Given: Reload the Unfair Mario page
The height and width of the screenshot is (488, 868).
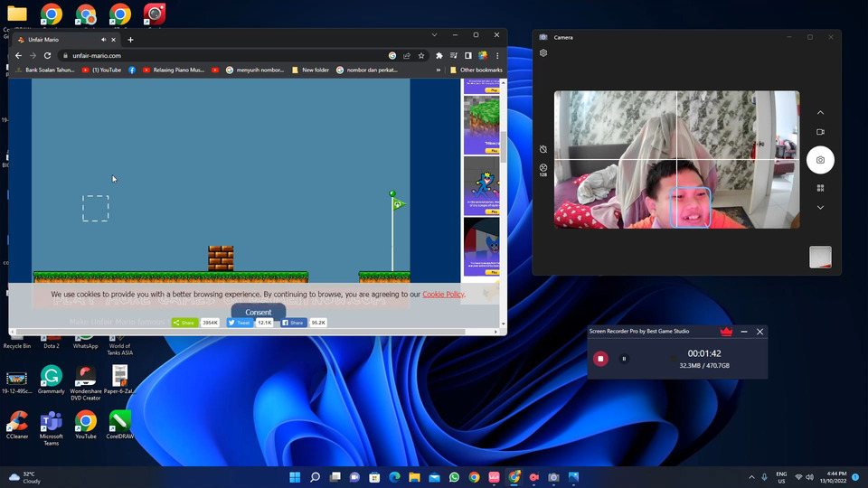Looking at the screenshot, I should [x=48, y=55].
